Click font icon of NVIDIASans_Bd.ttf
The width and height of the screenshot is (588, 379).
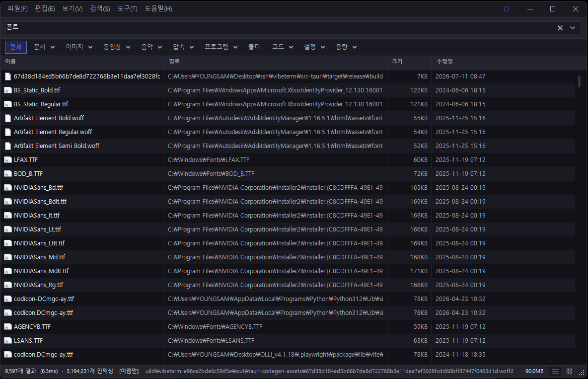[x=7, y=188]
